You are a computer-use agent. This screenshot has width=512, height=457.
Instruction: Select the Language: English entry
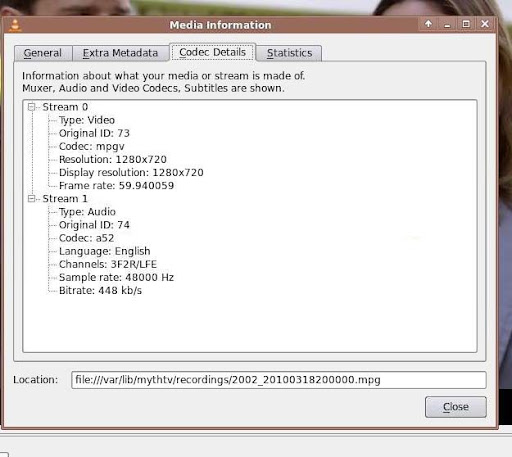click(x=105, y=251)
